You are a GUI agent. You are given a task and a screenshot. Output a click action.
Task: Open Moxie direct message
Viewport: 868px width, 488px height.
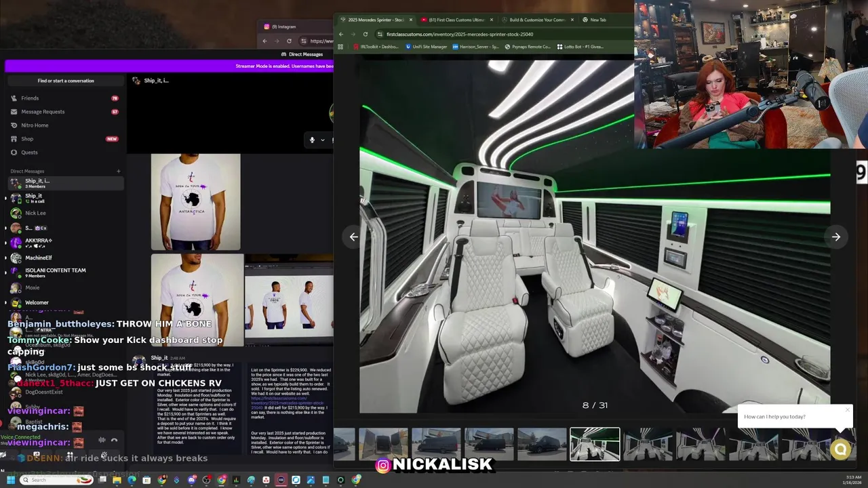click(64, 287)
